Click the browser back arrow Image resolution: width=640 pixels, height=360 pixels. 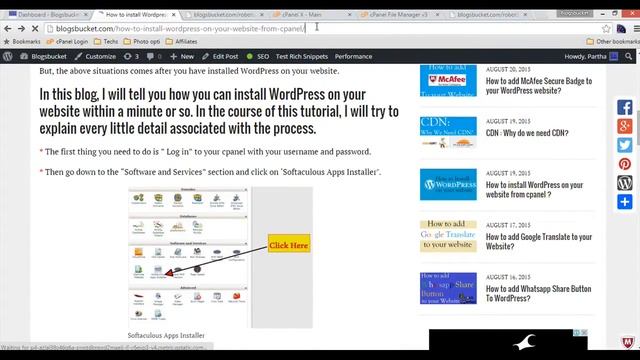(7, 29)
